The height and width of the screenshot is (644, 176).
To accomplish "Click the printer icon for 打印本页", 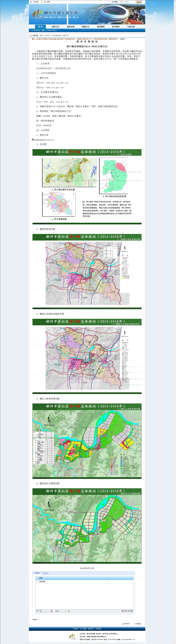I will [123, 624].
